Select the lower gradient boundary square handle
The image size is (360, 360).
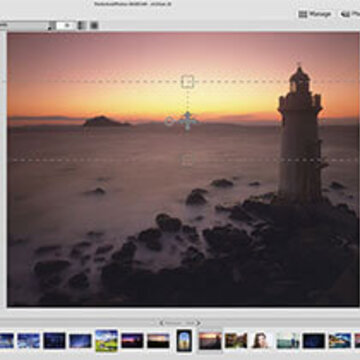click(187, 160)
